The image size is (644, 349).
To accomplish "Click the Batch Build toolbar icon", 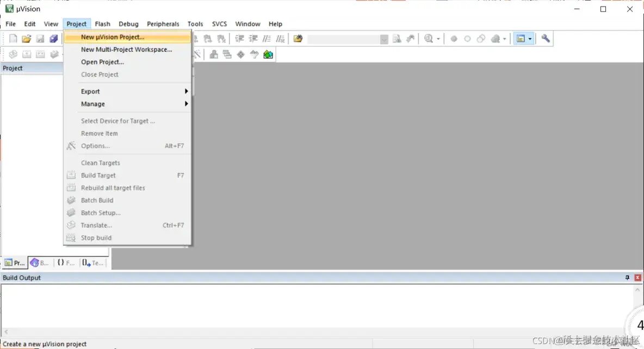I will [54, 54].
